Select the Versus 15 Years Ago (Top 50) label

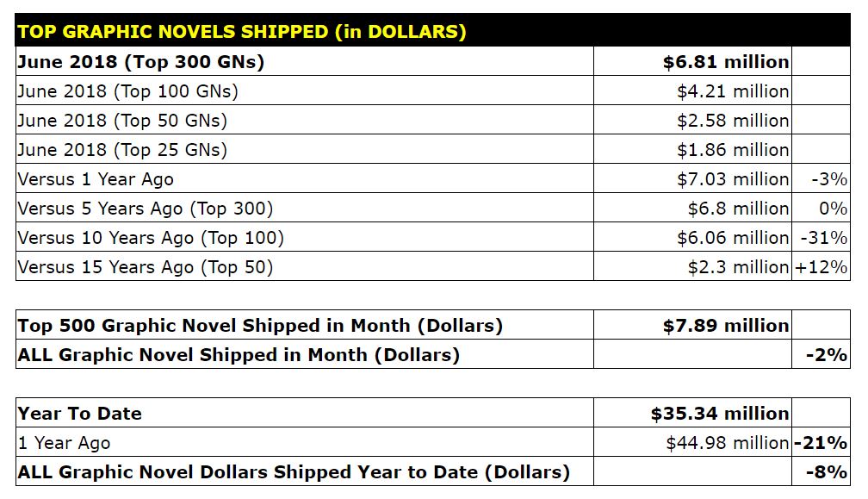[146, 267]
